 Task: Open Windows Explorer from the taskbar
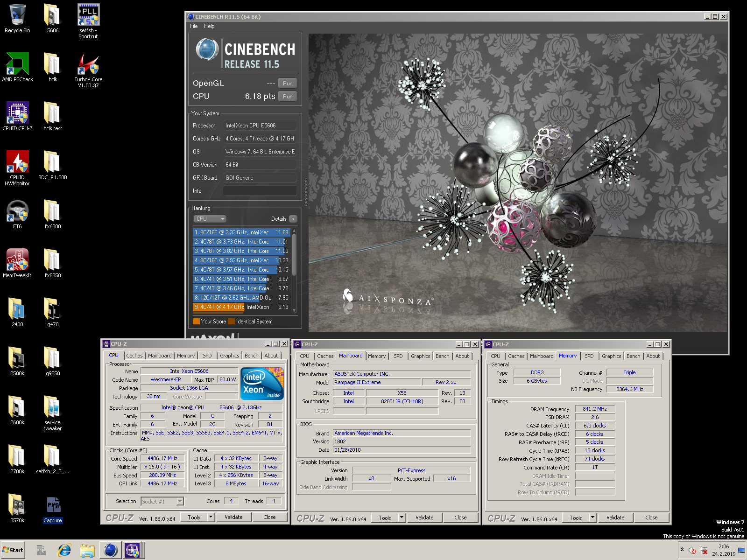(87, 550)
